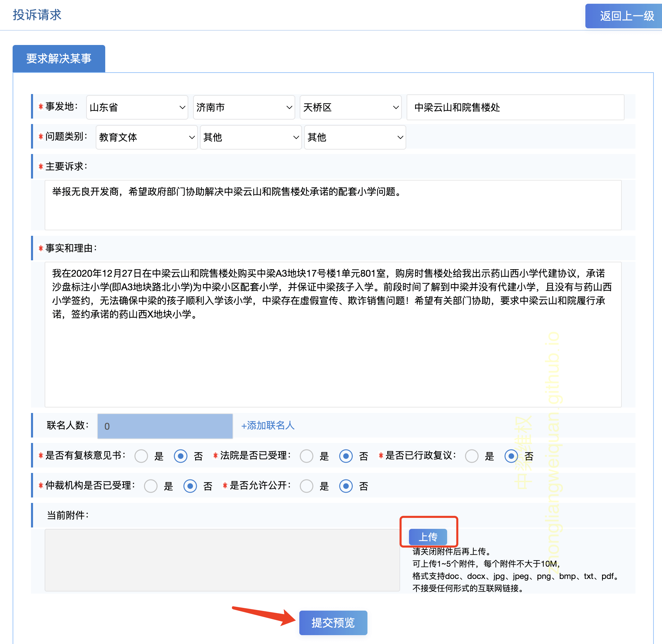Open the 济南市 city dropdown

[244, 107]
